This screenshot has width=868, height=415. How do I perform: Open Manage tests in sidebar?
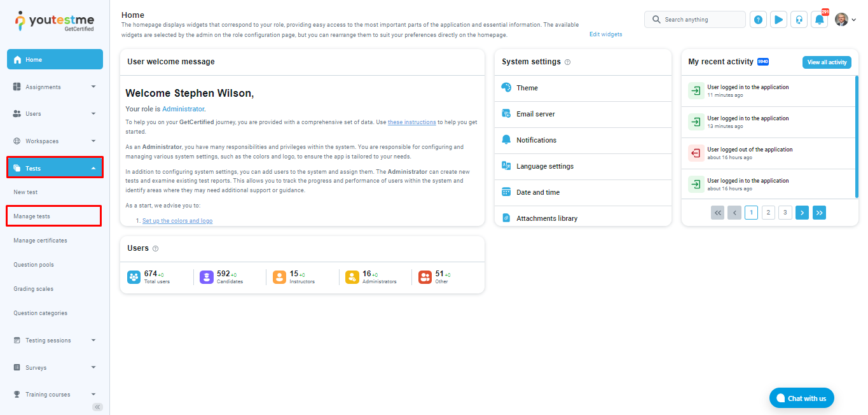pos(32,216)
